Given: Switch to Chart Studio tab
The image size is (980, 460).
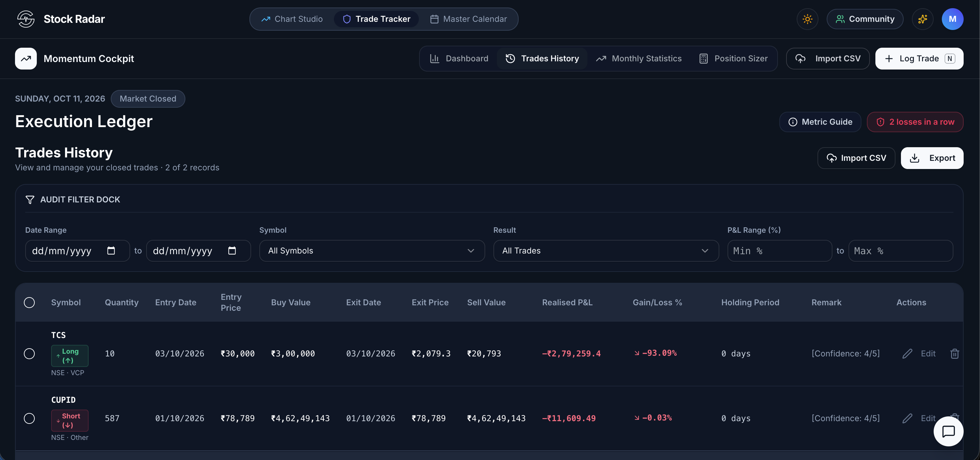Looking at the screenshot, I should pyautogui.click(x=292, y=19).
